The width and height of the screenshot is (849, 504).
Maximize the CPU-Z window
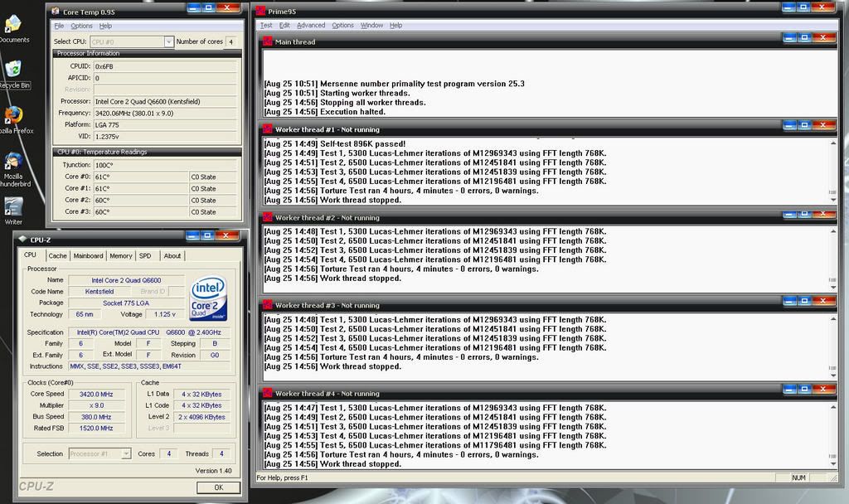tap(207, 235)
